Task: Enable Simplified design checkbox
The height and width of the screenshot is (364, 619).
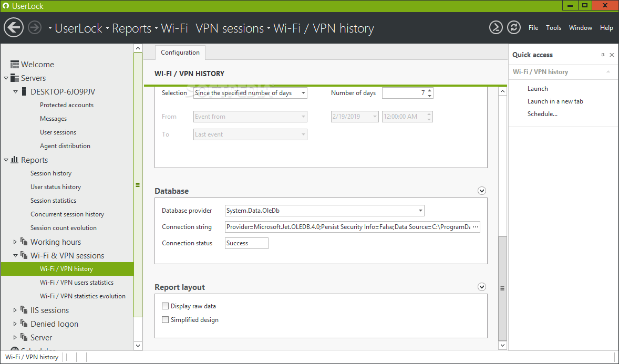Action: pos(166,320)
